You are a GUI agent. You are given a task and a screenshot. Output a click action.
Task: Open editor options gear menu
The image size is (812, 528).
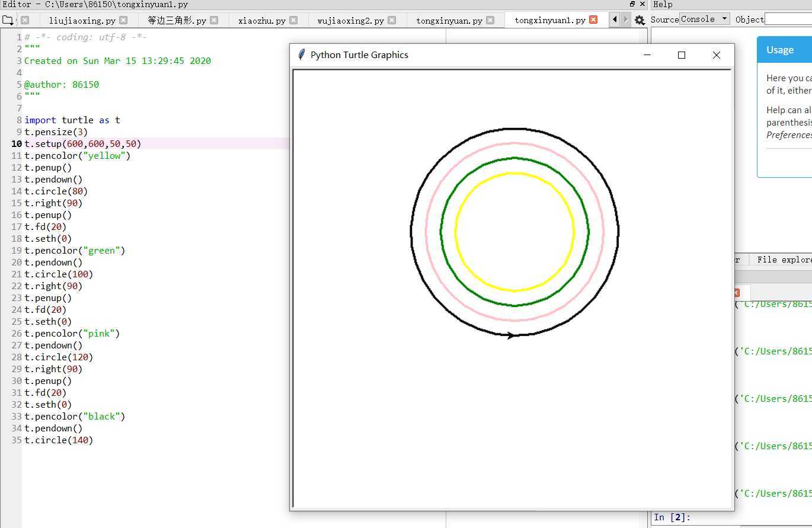[x=640, y=20]
